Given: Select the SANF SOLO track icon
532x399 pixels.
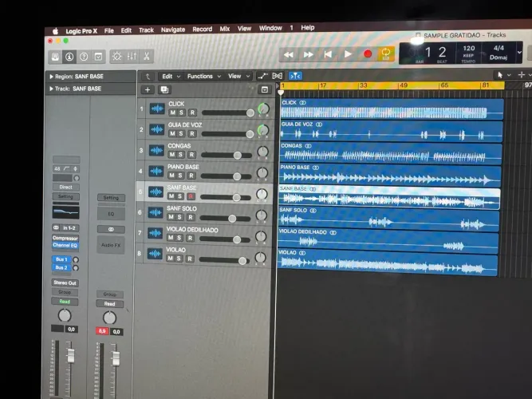Looking at the screenshot, I should click(156, 212).
